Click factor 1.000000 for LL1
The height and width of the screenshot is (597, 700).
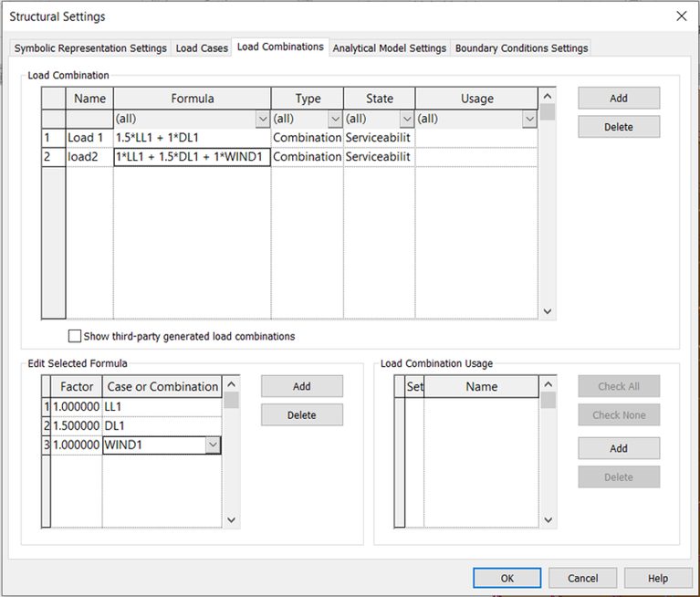point(77,407)
